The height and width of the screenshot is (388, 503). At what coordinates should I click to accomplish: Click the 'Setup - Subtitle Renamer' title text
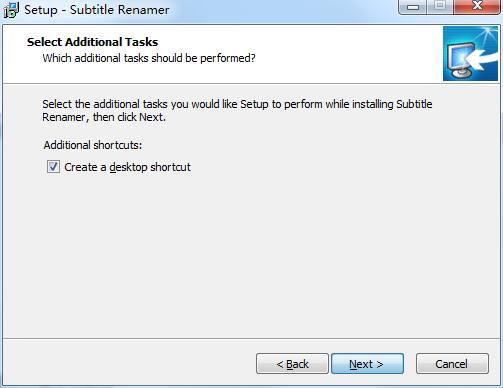pos(97,10)
